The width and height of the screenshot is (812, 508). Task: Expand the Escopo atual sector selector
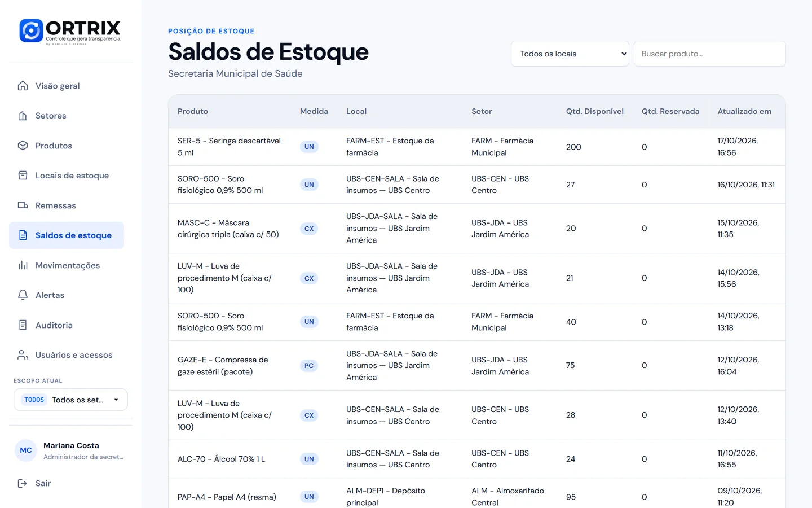70,400
